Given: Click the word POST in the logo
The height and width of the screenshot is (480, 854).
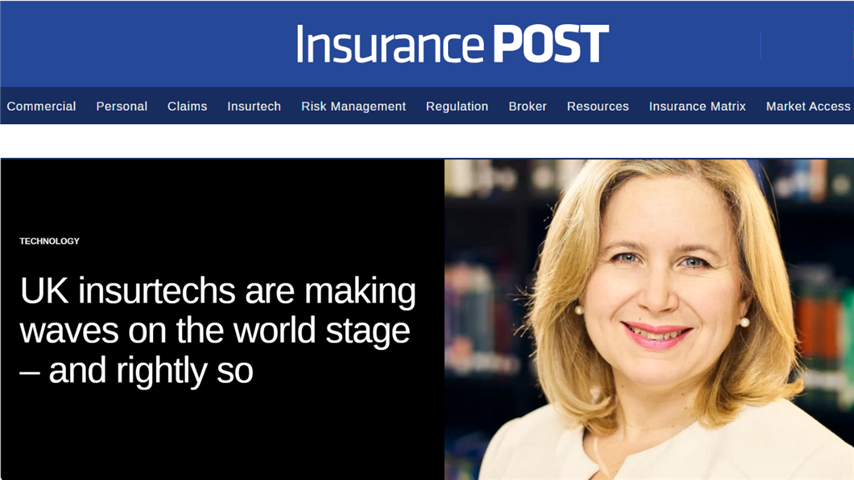Looking at the screenshot, I should pos(550,44).
